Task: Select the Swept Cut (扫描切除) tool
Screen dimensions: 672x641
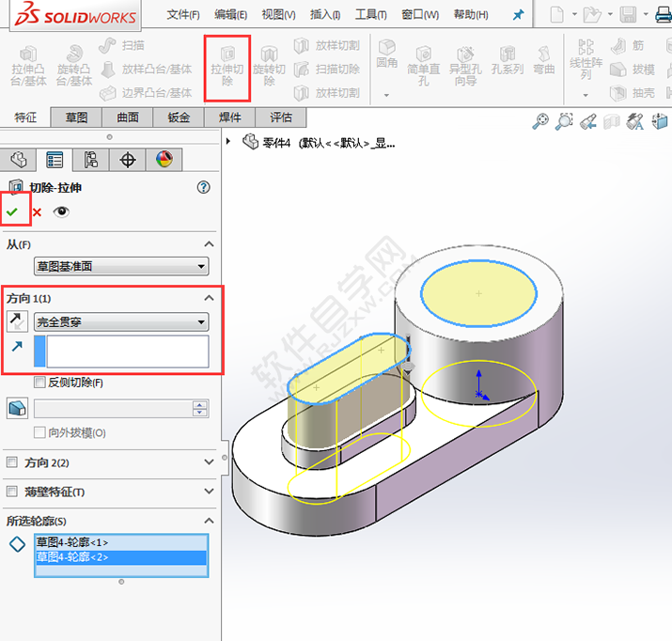Action: click(327, 69)
